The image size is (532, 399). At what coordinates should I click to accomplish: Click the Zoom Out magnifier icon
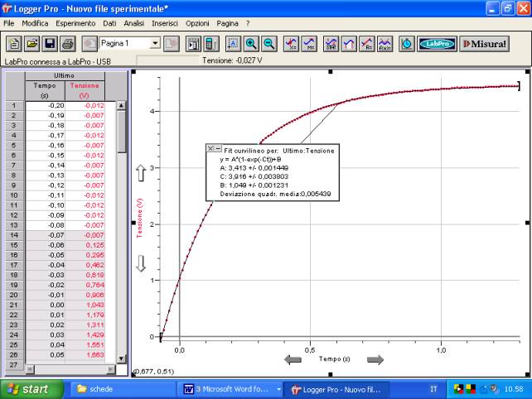[x=269, y=44]
